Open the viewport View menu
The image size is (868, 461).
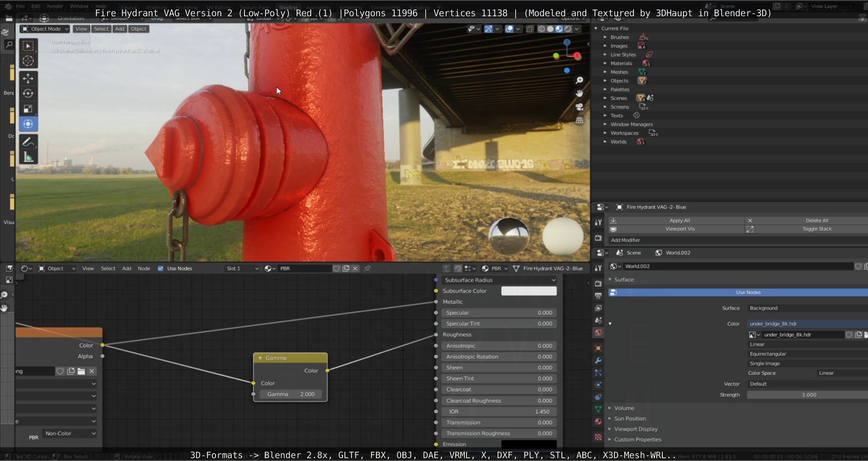pos(81,29)
